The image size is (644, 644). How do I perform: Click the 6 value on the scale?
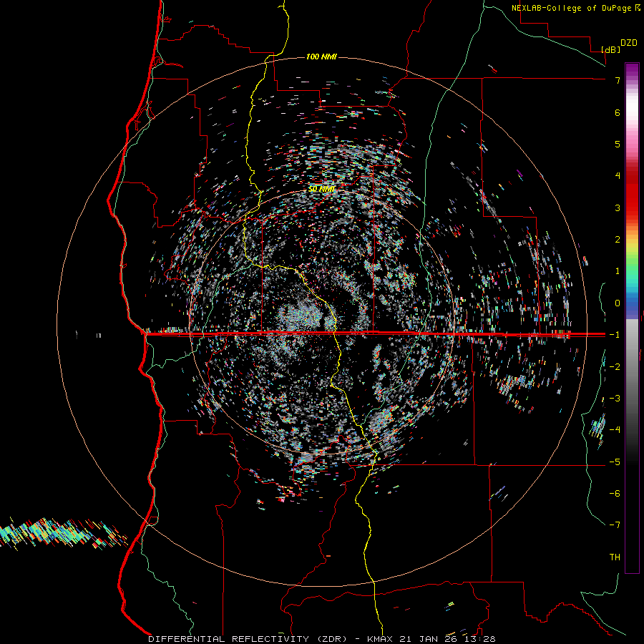[618, 112]
